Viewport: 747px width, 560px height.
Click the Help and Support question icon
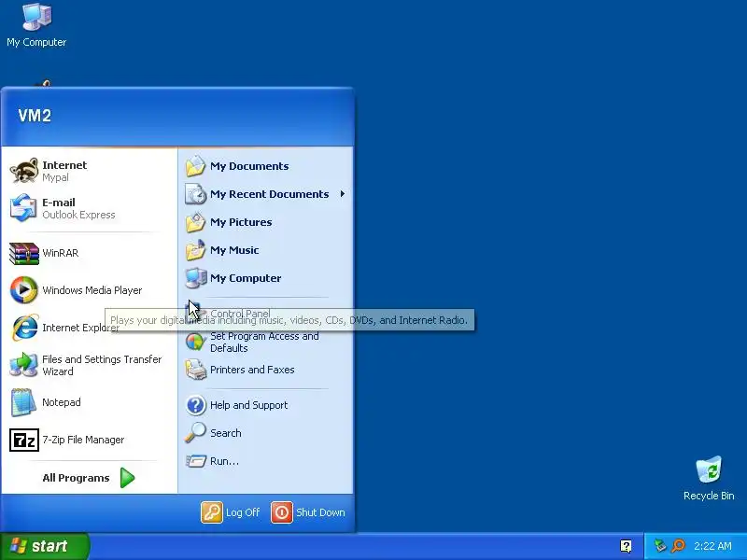[195, 405]
